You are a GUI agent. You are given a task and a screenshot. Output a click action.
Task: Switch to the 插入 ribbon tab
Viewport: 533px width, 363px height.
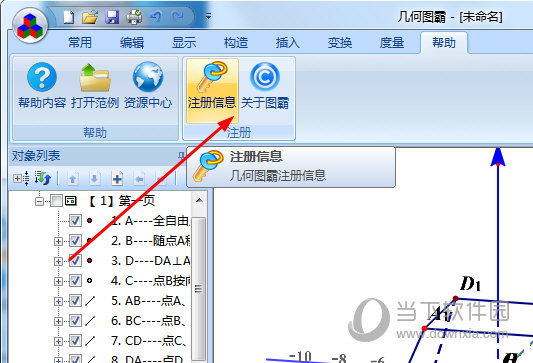[288, 43]
